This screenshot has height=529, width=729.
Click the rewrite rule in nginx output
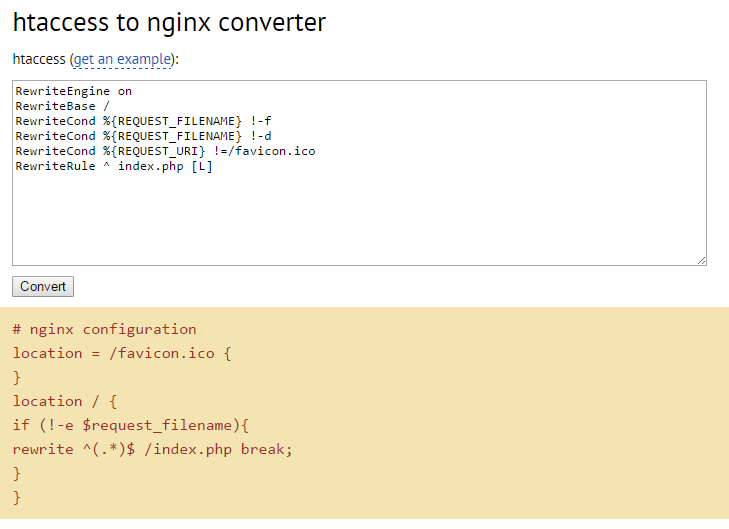pos(152,449)
